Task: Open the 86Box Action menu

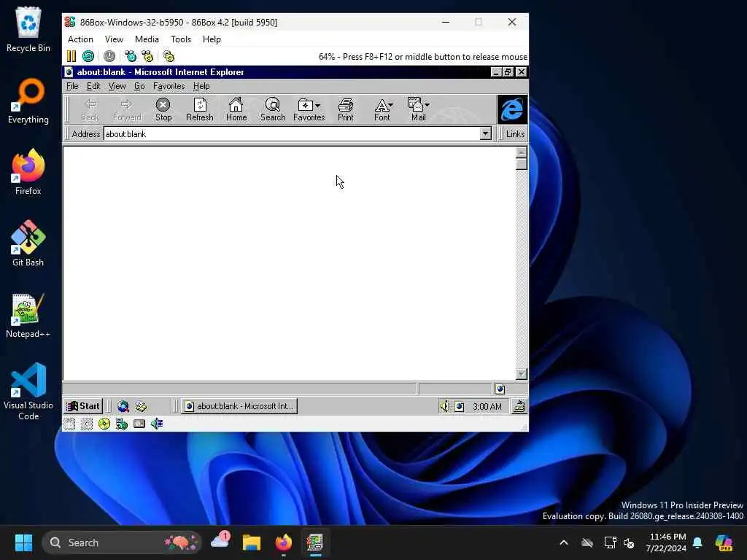Action: [x=80, y=39]
